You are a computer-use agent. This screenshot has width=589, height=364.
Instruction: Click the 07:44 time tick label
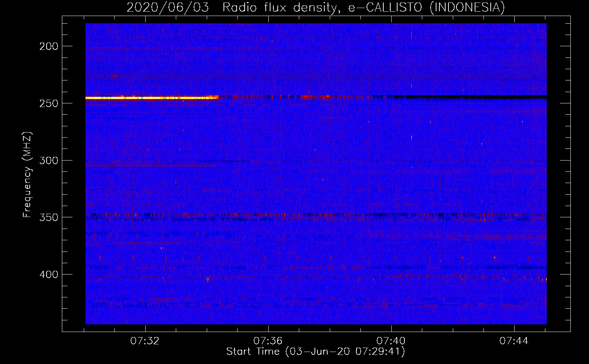coord(514,341)
